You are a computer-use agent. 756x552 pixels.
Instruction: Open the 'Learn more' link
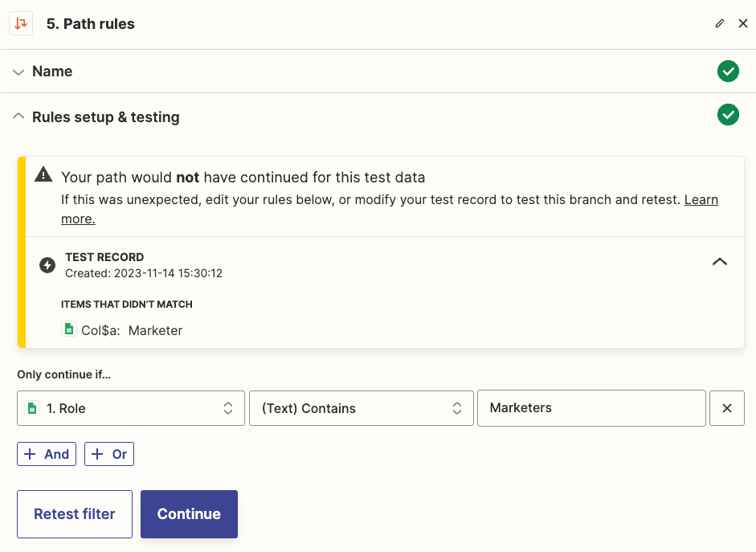click(x=701, y=199)
